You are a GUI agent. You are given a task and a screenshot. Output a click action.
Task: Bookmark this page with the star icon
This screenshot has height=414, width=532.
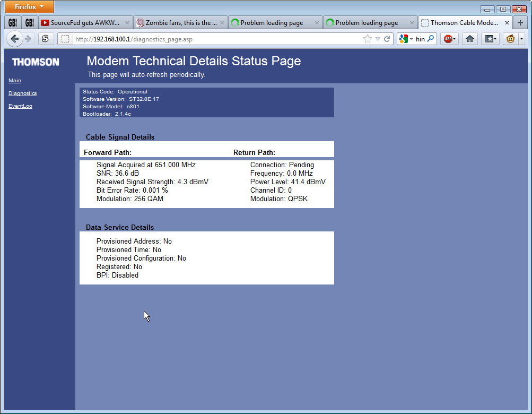(x=368, y=39)
